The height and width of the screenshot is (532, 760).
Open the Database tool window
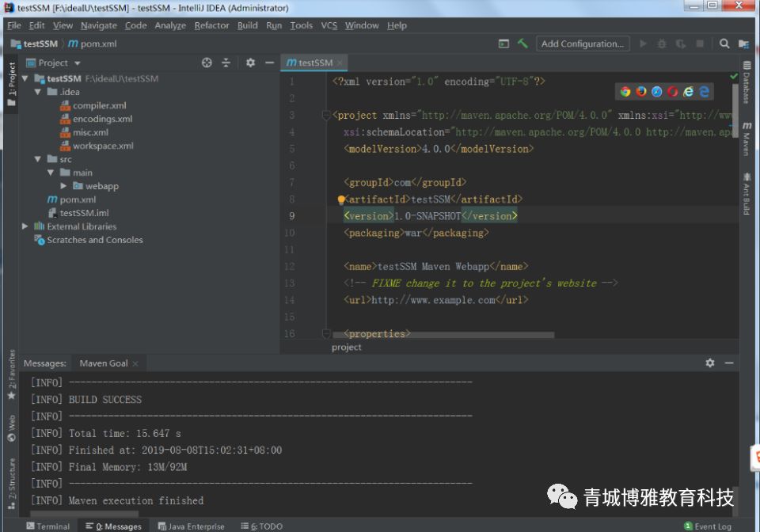pos(747,82)
